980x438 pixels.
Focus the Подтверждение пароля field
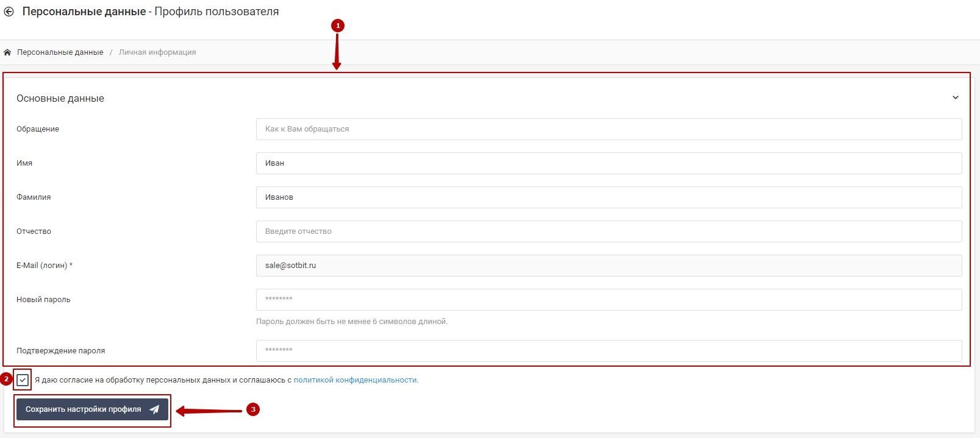(x=609, y=351)
